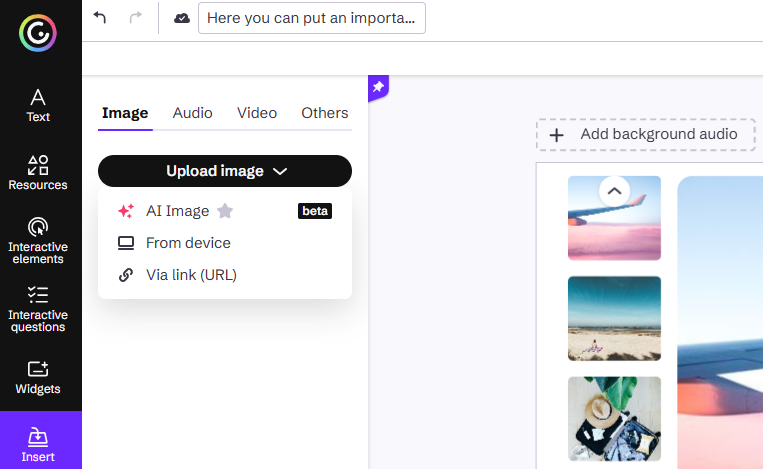Image resolution: width=763 pixels, height=469 pixels.
Task: Open Interactive elements panel
Action: coord(38,240)
